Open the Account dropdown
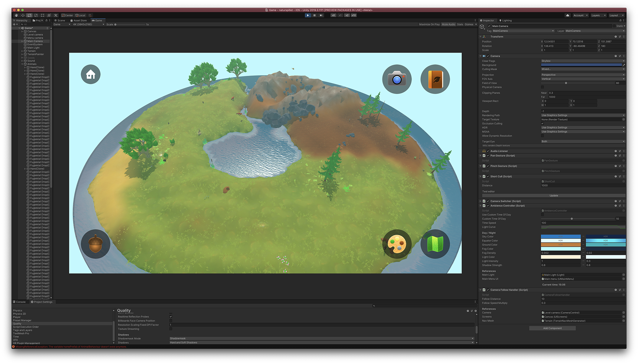The width and height of the screenshot is (638, 364). (x=580, y=15)
